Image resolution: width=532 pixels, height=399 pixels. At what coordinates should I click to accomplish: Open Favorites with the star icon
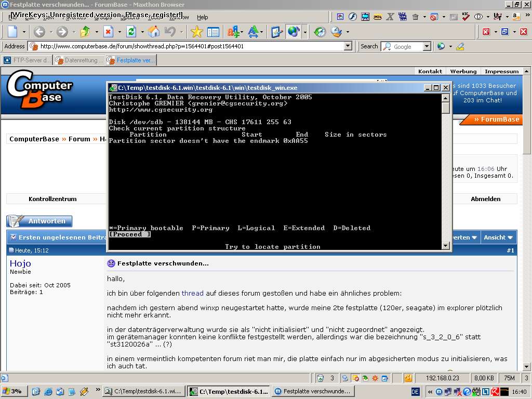pyautogui.click(x=196, y=32)
